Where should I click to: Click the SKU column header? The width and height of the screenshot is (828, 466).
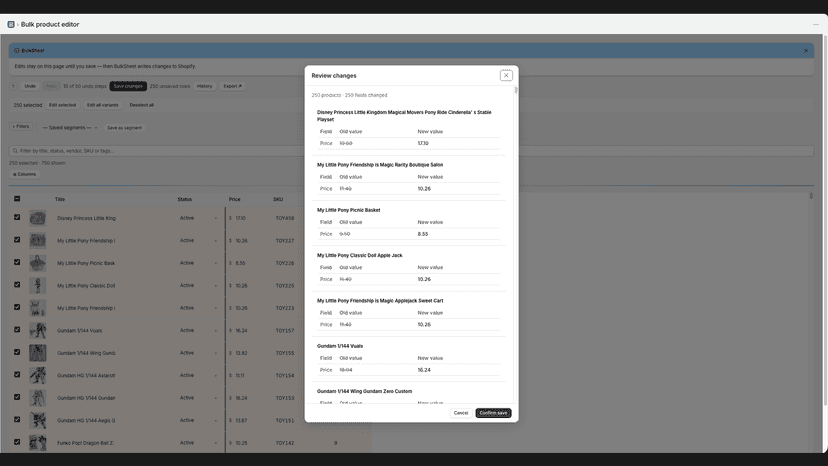[278, 200]
